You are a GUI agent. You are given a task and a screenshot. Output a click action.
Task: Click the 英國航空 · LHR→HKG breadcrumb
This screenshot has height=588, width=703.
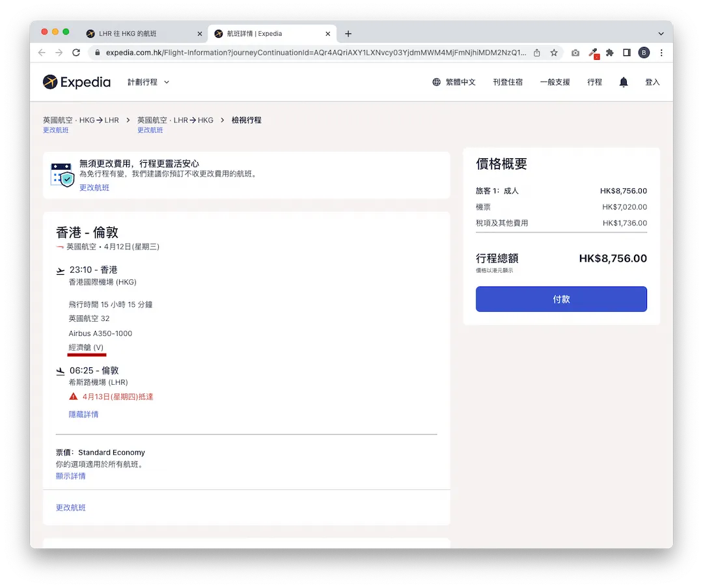175,120
